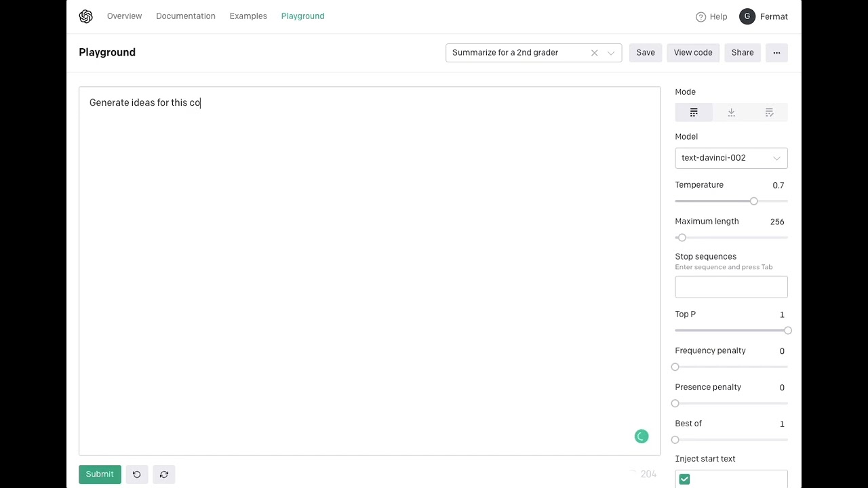Click the View code button
The width and height of the screenshot is (868, 488).
[693, 53]
